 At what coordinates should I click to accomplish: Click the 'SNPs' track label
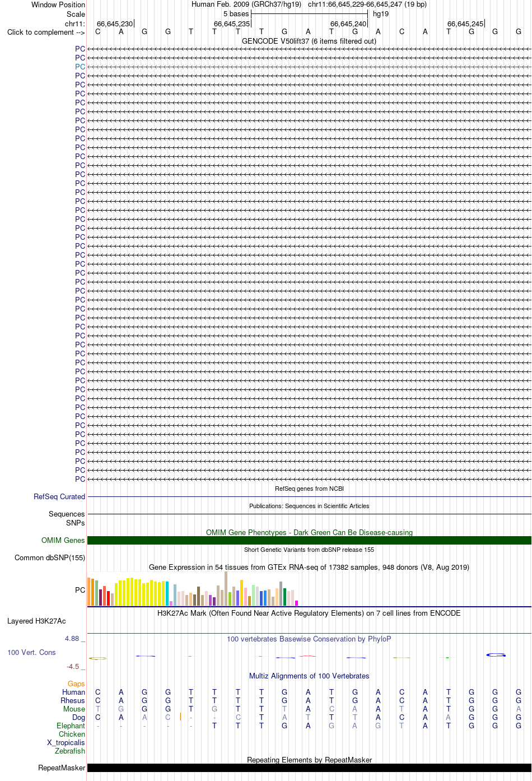(x=76, y=523)
